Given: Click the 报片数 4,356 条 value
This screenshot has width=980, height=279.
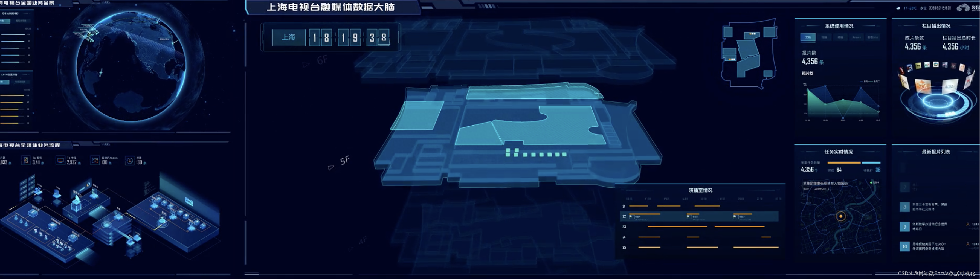Looking at the screenshot, I should click(813, 62).
